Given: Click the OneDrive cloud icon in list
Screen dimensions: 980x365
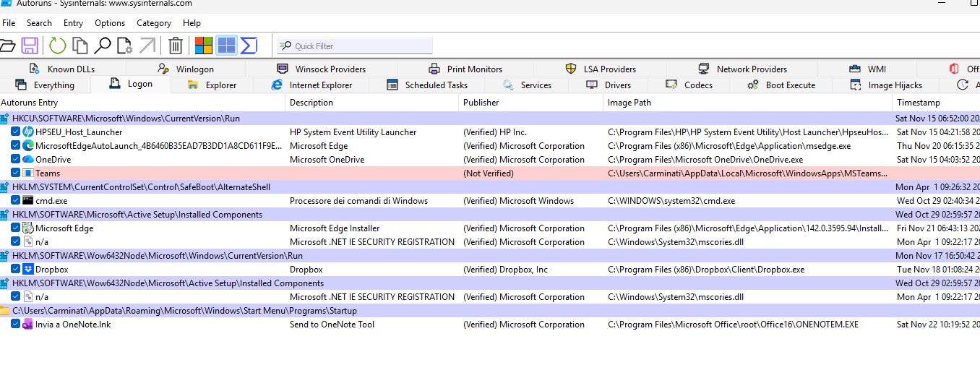Looking at the screenshot, I should point(28,160).
